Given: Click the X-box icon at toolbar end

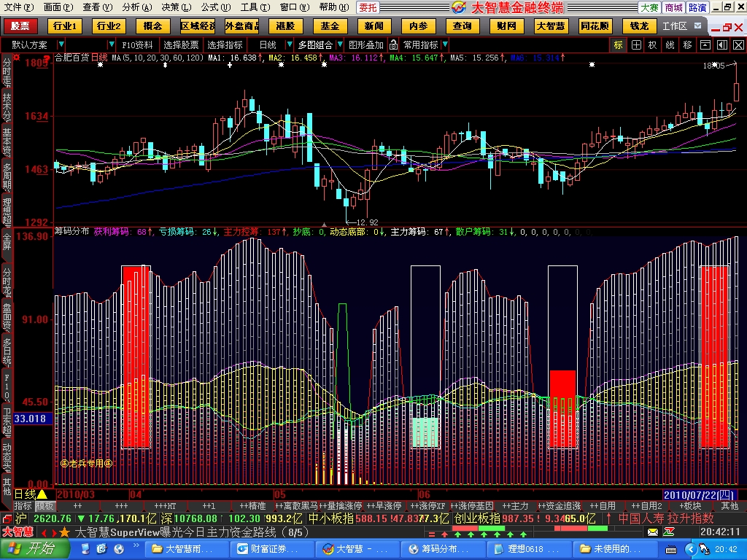Looking at the screenshot, I should tap(738, 45).
